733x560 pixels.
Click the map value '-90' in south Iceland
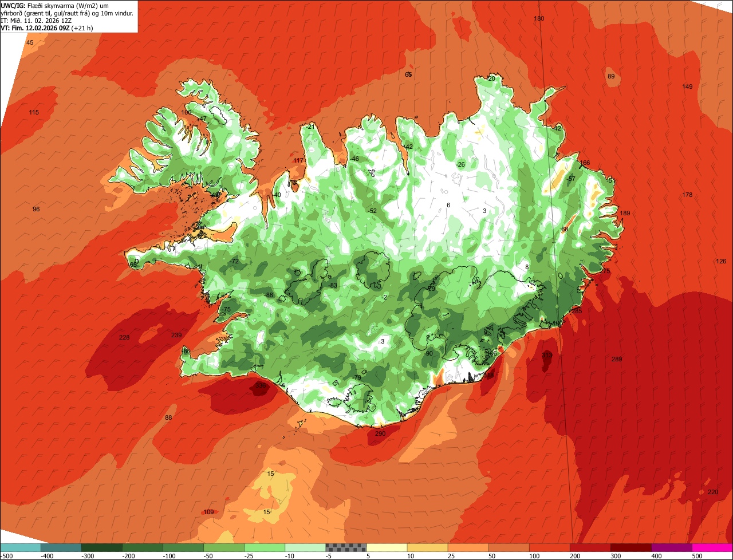(x=428, y=353)
